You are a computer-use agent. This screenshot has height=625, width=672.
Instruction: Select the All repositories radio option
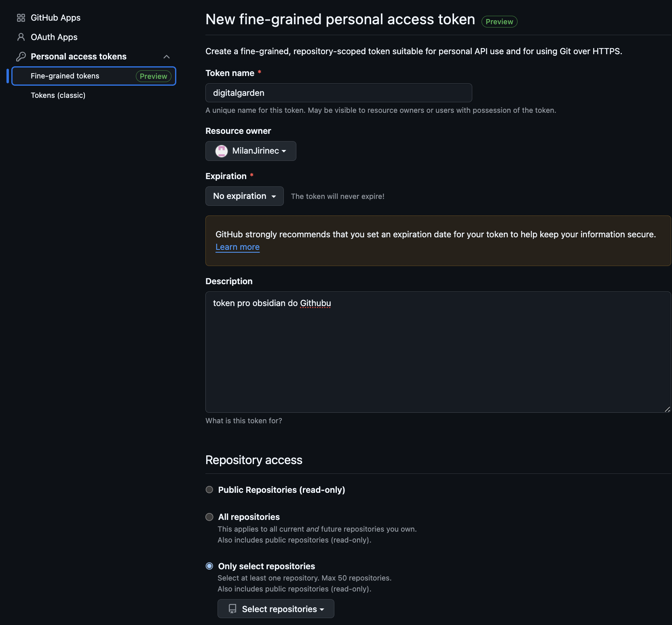click(x=209, y=517)
